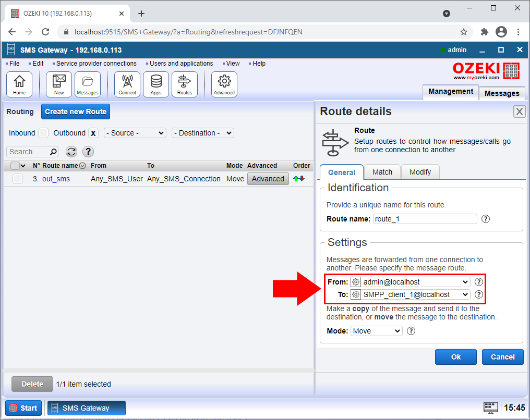
Task: Click the browser back arrow
Action: point(12,32)
